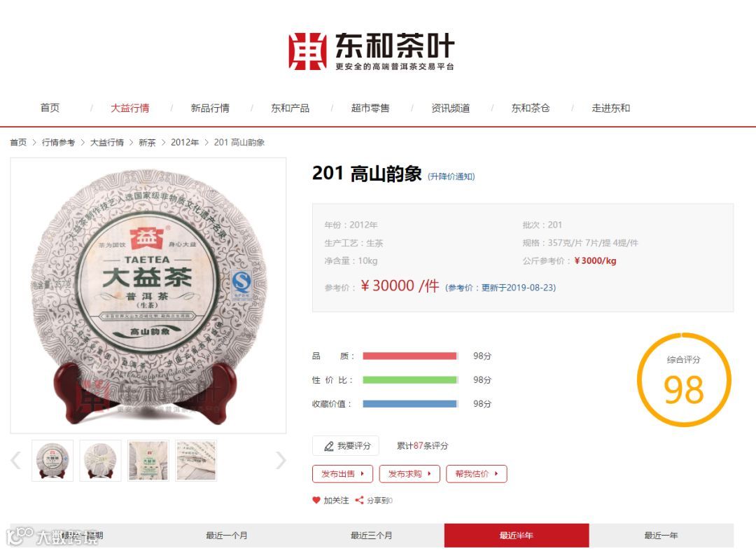Switch to 最近一年 period tab
The image size is (756, 551).
coord(661,536)
